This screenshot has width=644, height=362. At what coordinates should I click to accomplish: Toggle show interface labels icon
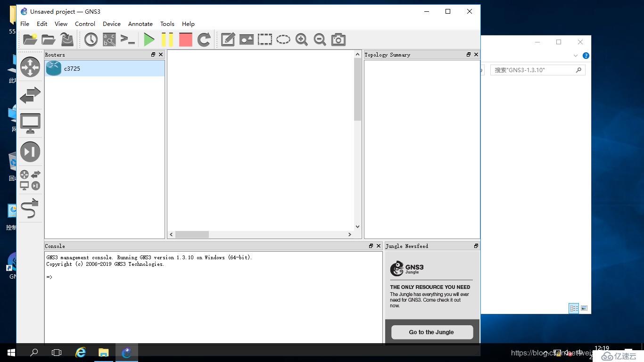[109, 40]
